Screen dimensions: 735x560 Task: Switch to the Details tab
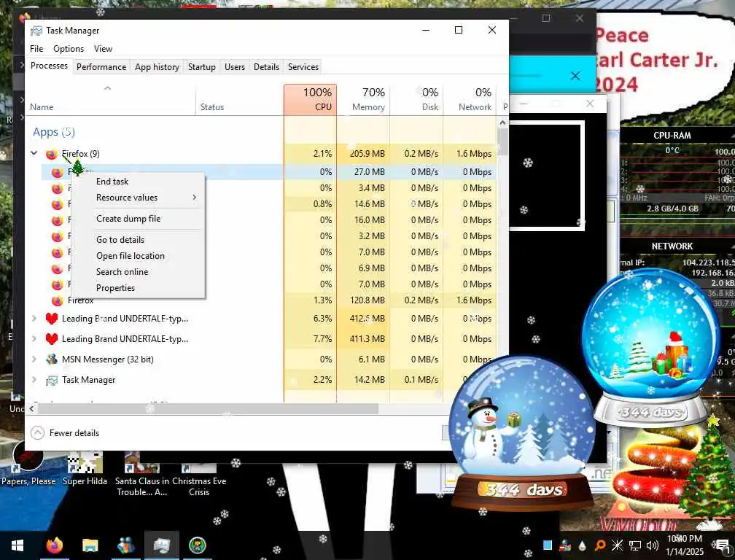[x=266, y=67]
